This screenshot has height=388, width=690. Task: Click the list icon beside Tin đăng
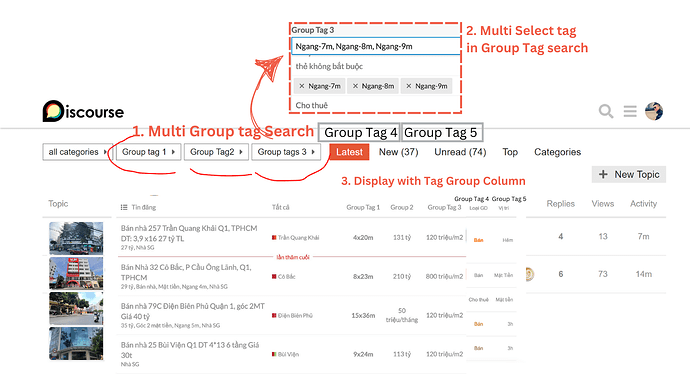[x=124, y=207]
